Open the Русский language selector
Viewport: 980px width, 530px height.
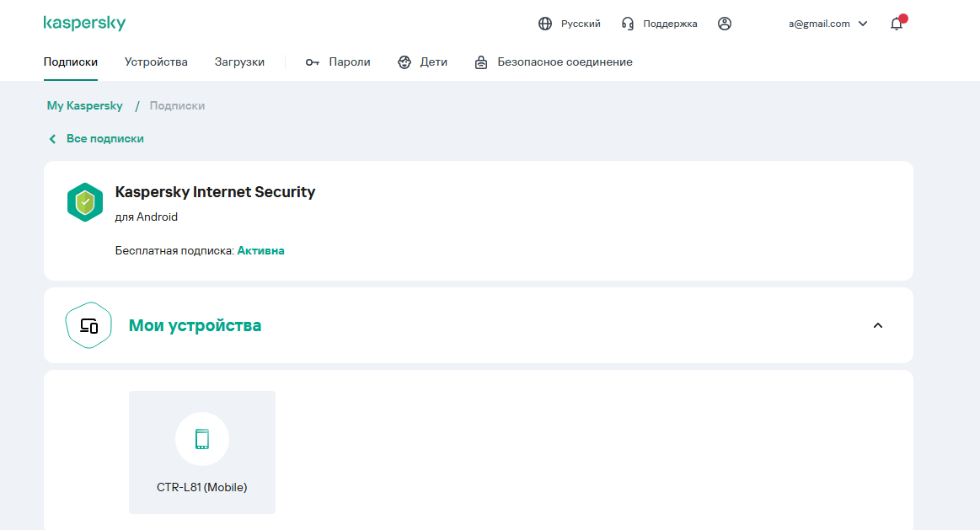tap(581, 24)
